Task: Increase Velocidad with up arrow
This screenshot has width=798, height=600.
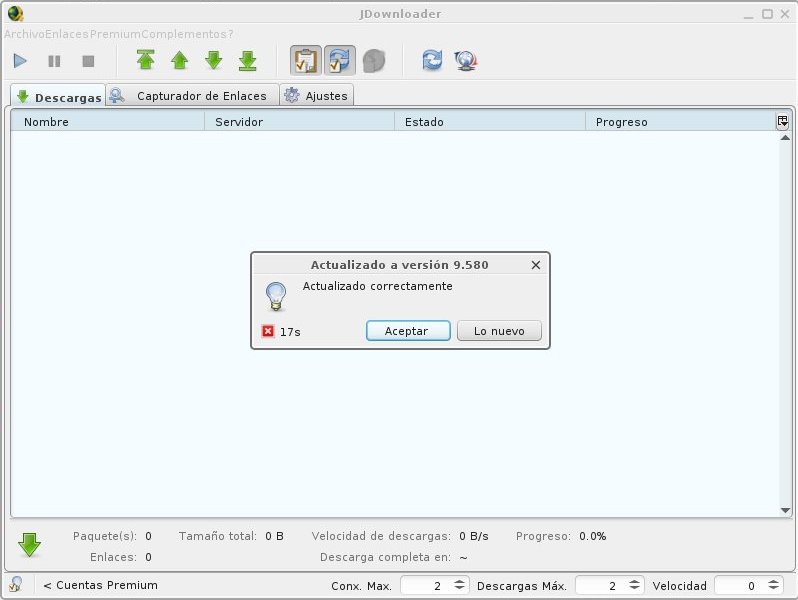Action: (773, 582)
